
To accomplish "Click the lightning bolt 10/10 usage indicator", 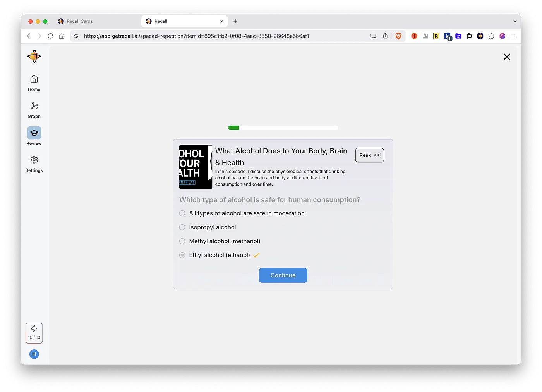I will (x=34, y=333).
